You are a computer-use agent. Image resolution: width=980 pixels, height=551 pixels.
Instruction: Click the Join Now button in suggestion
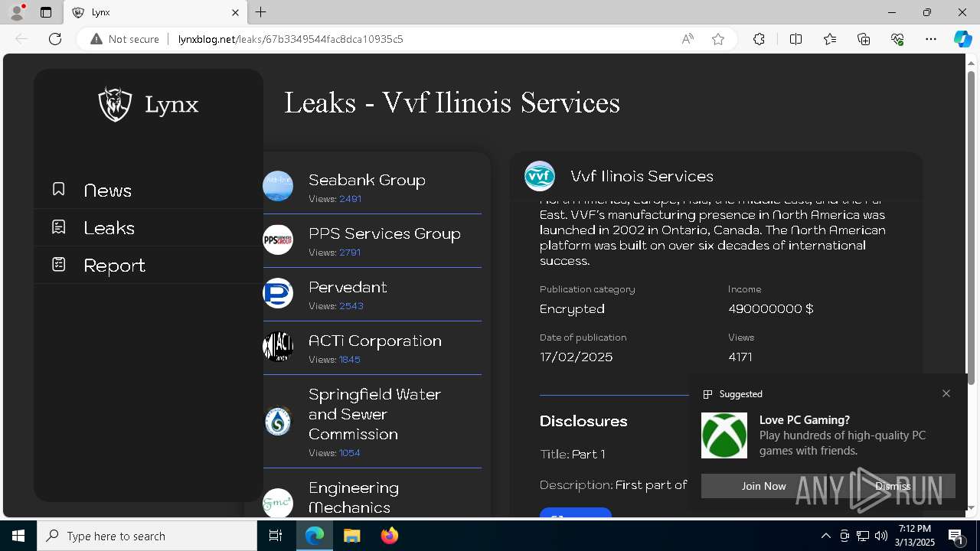[763, 486]
